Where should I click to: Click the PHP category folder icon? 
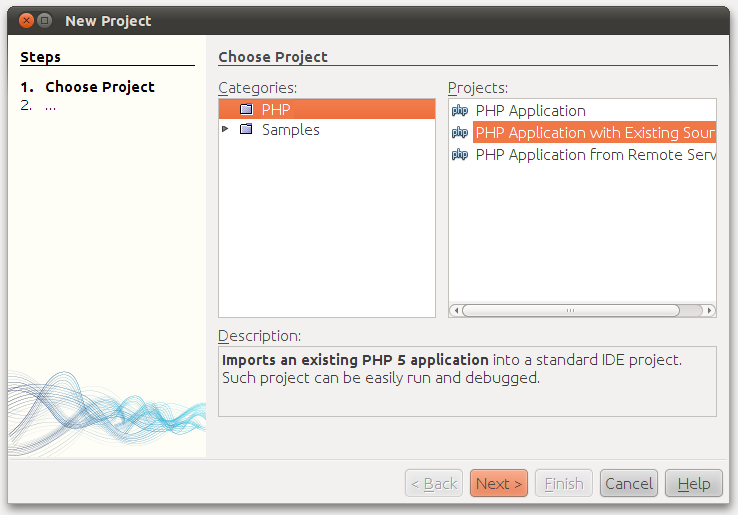click(246, 109)
